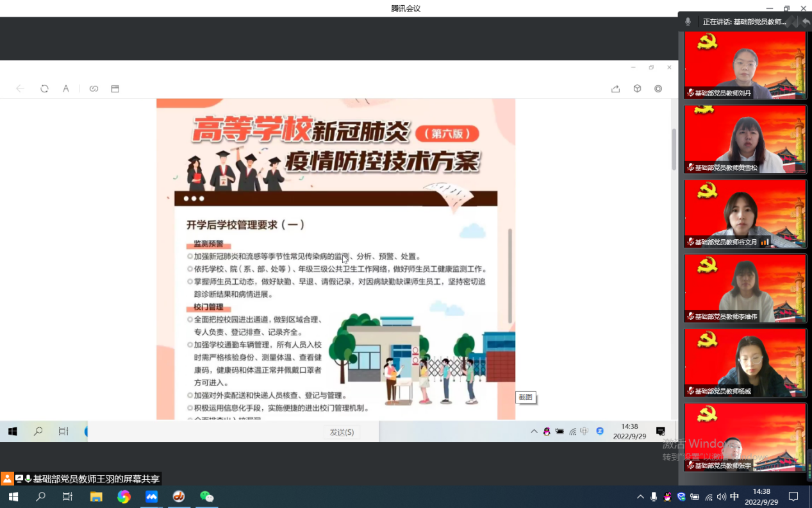Expand hidden system tray icons chevron
The image size is (812, 508).
[640, 497]
